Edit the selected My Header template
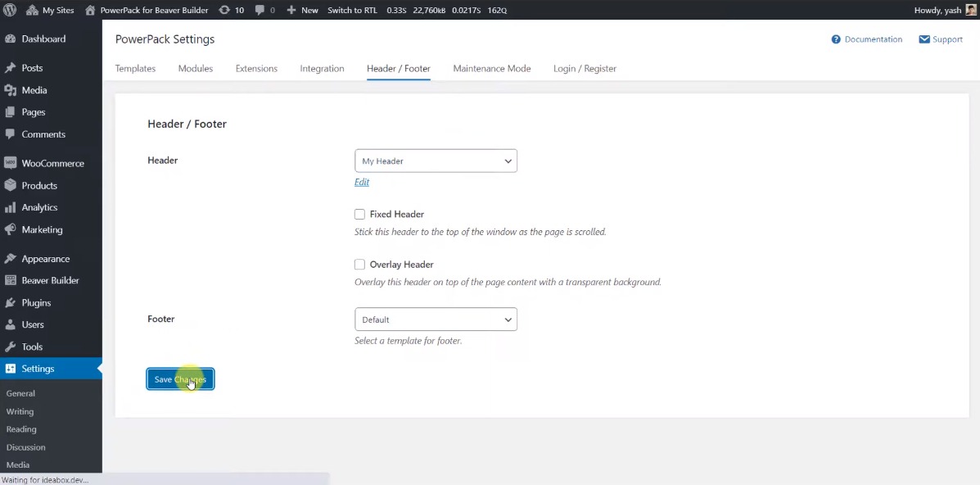The width and height of the screenshot is (980, 485). coord(361,181)
